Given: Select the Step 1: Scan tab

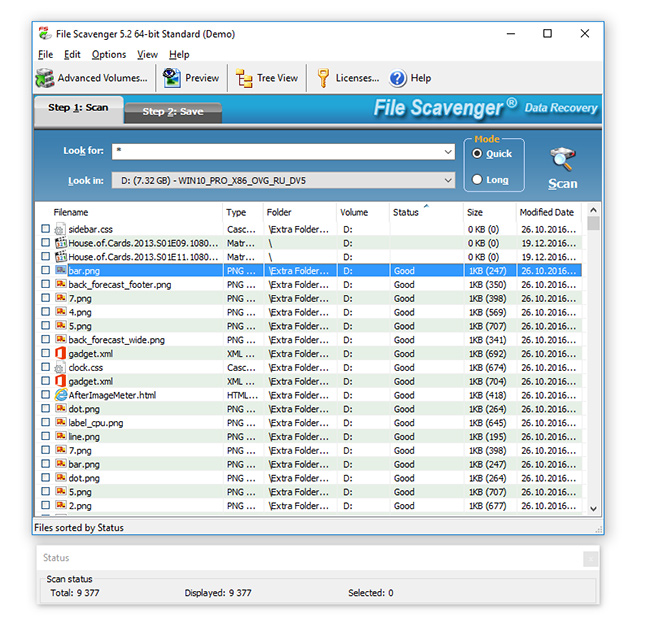Looking at the screenshot, I should [x=78, y=109].
